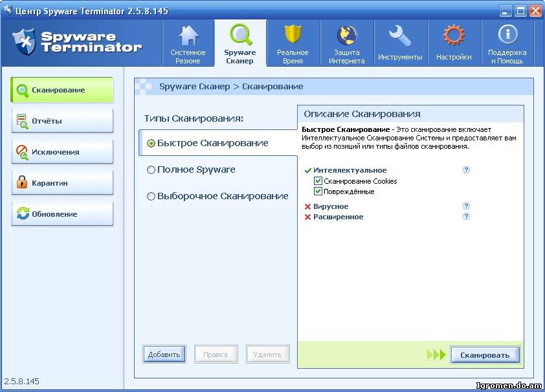This screenshot has width=545, height=392.
Task: Click the Типы Сканирования heading
Action: point(194,118)
